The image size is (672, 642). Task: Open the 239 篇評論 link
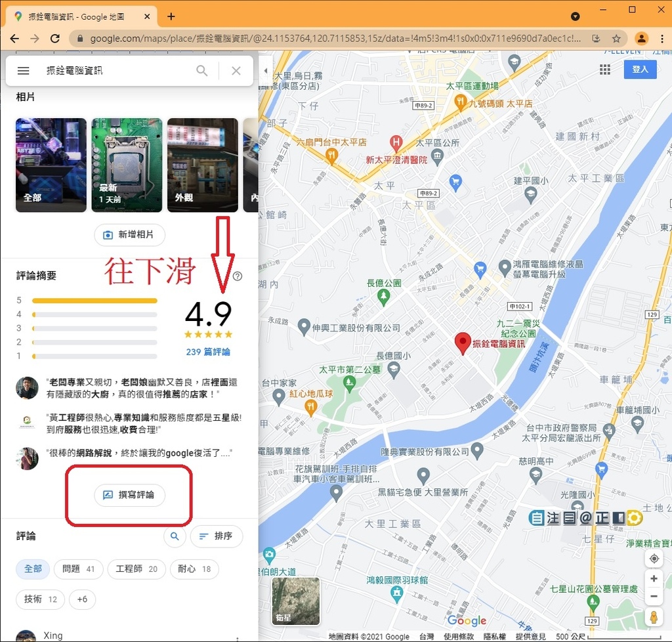pyautogui.click(x=208, y=352)
